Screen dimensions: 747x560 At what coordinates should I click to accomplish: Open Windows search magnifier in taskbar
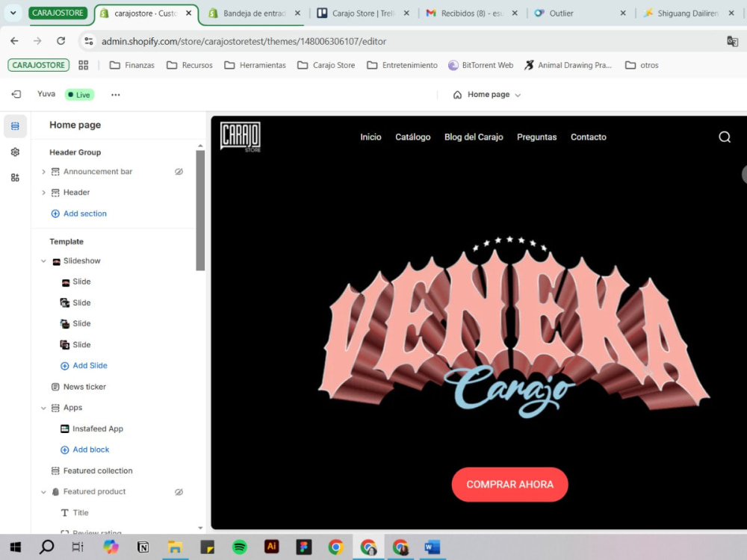click(x=46, y=547)
